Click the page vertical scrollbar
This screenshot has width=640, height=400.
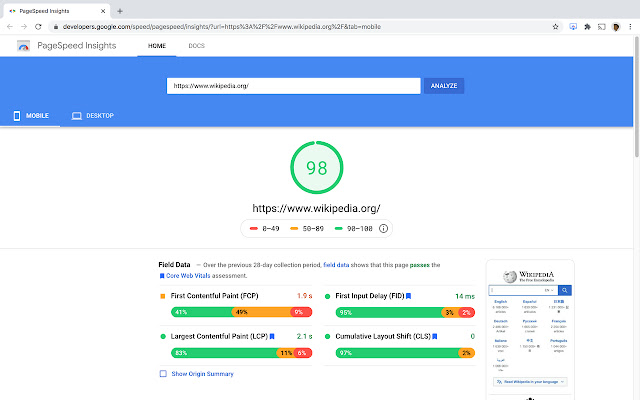pyautogui.click(x=636, y=96)
